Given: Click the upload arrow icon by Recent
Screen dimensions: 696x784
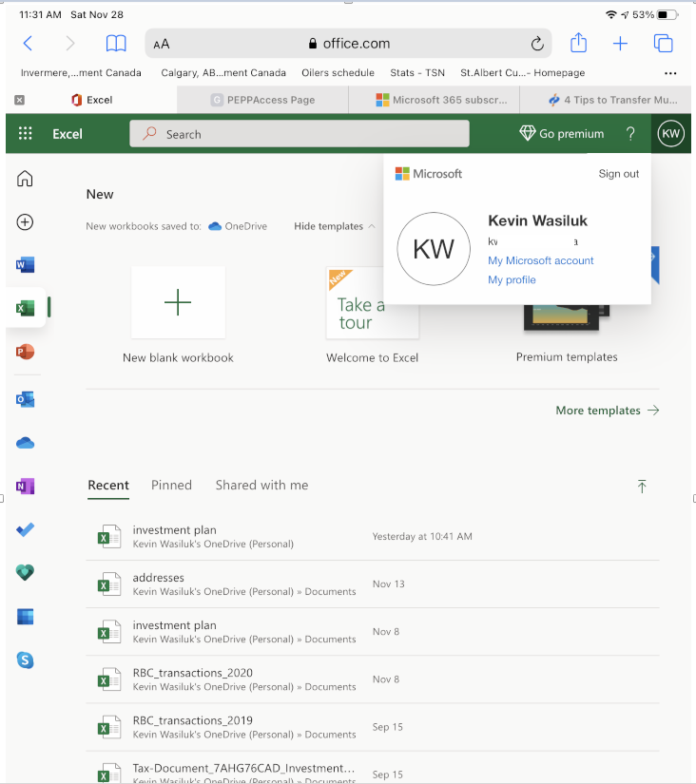Looking at the screenshot, I should pos(642,487).
